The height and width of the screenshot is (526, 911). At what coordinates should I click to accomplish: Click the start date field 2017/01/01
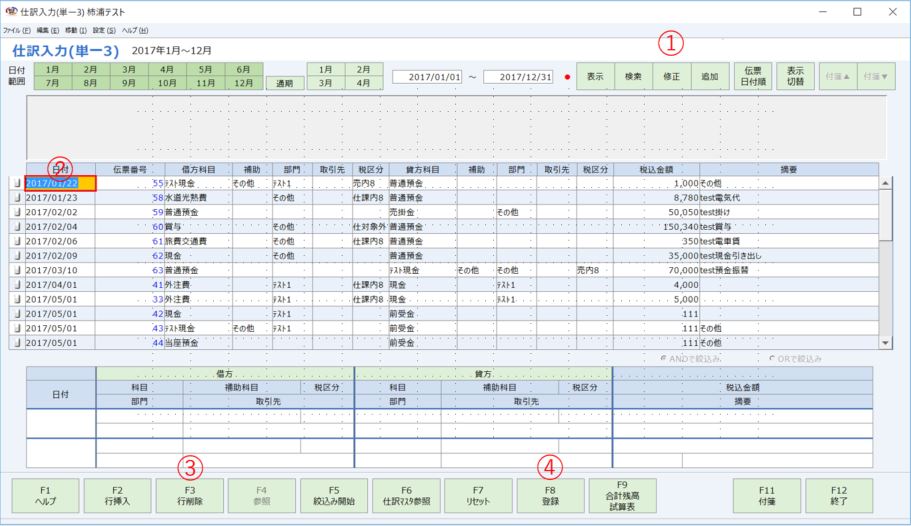click(427, 77)
